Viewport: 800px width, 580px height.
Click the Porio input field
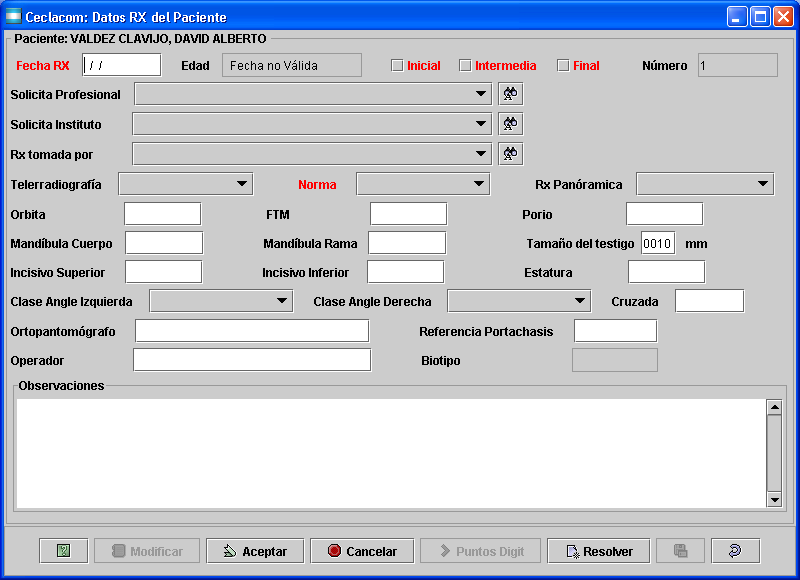665,214
